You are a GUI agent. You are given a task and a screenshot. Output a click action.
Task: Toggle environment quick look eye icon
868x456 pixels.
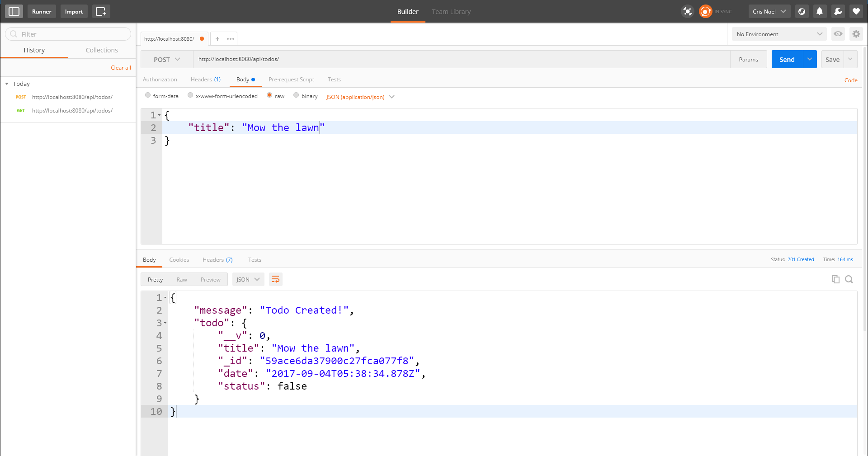pos(838,34)
